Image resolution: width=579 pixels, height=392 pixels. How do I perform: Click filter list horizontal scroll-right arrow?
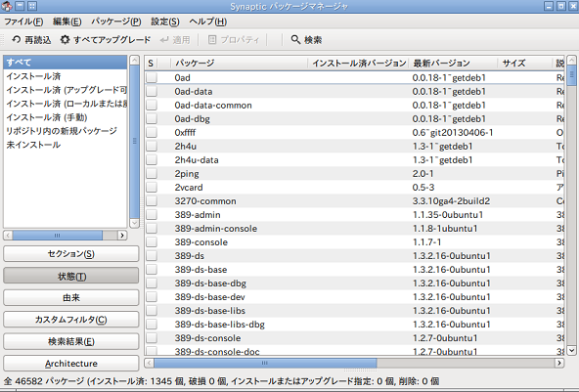click(122, 236)
